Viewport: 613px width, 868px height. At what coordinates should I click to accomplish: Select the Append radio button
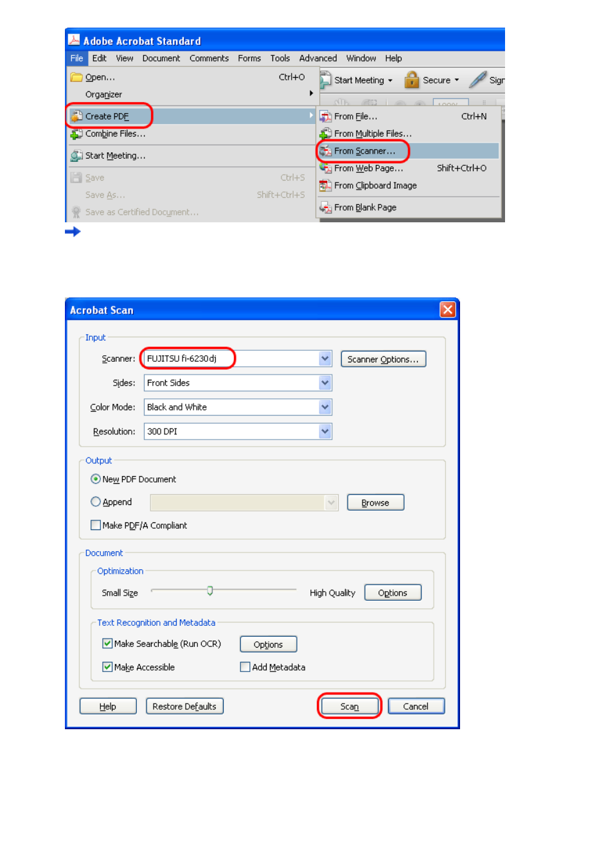[96, 502]
